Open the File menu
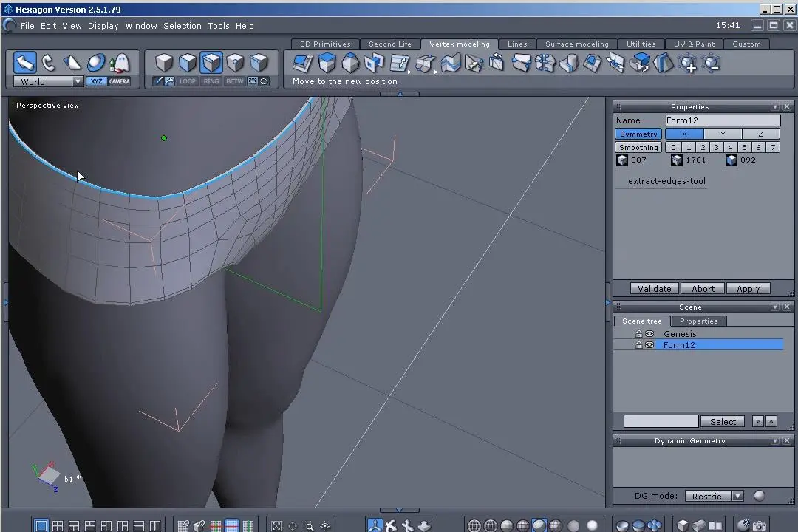Viewport: 798px width, 532px height. tap(27, 26)
